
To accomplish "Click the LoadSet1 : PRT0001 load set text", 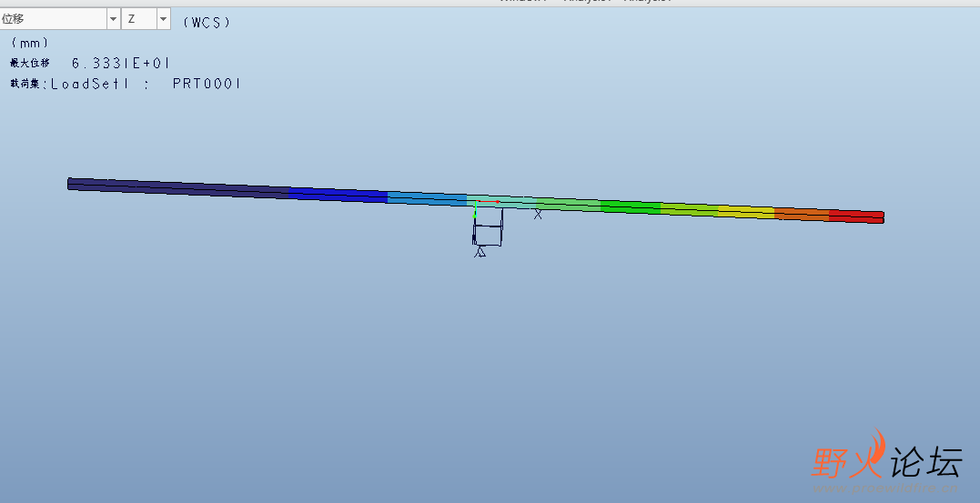I will [x=146, y=84].
